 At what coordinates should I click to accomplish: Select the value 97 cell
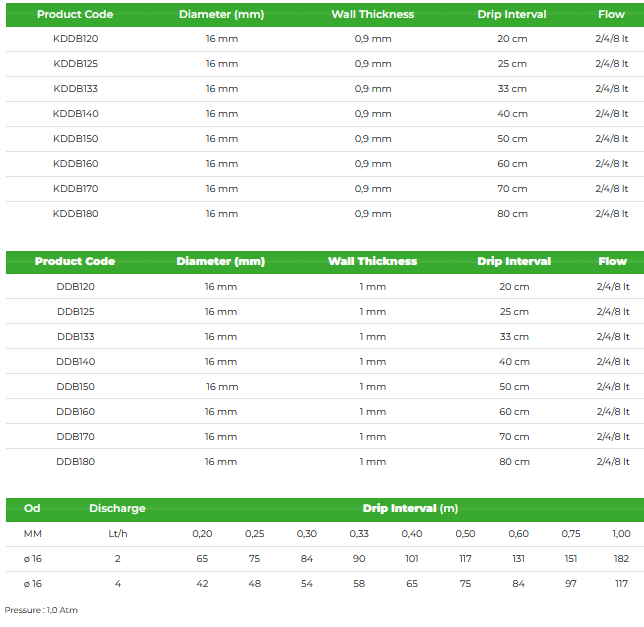point(570,583)
